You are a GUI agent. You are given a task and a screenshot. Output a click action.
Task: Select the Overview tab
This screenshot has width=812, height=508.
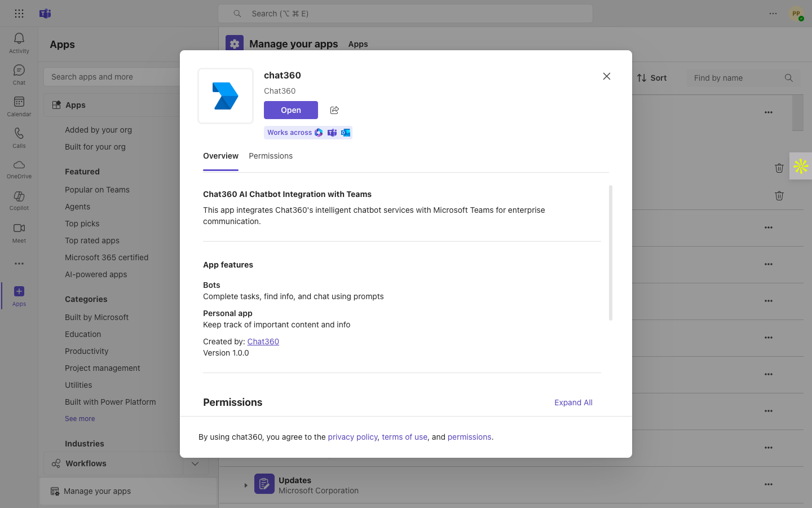220,156
